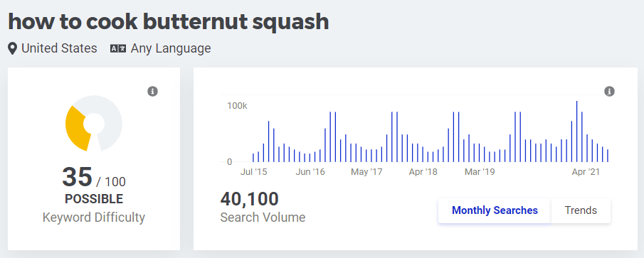Image resolution: width=644 pixels, height=258 pixels.
Task: Click the 35 difficulty score
Action: tap(78, 177)
